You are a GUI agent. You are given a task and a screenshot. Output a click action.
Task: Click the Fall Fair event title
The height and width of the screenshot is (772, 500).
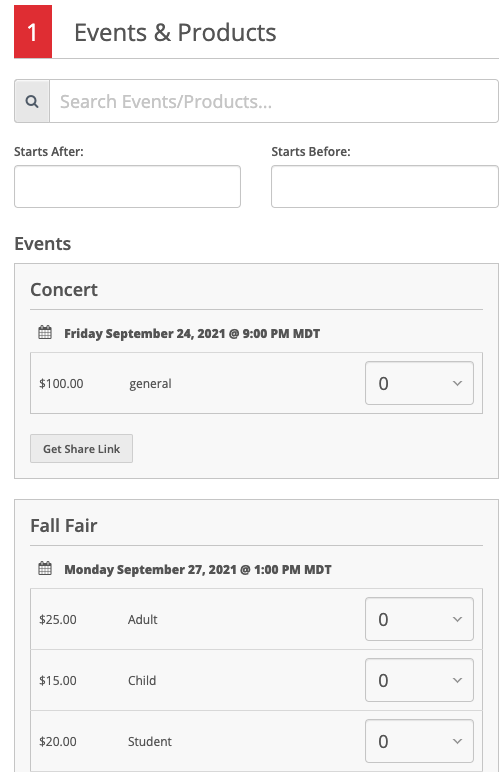tap(64, 525)
